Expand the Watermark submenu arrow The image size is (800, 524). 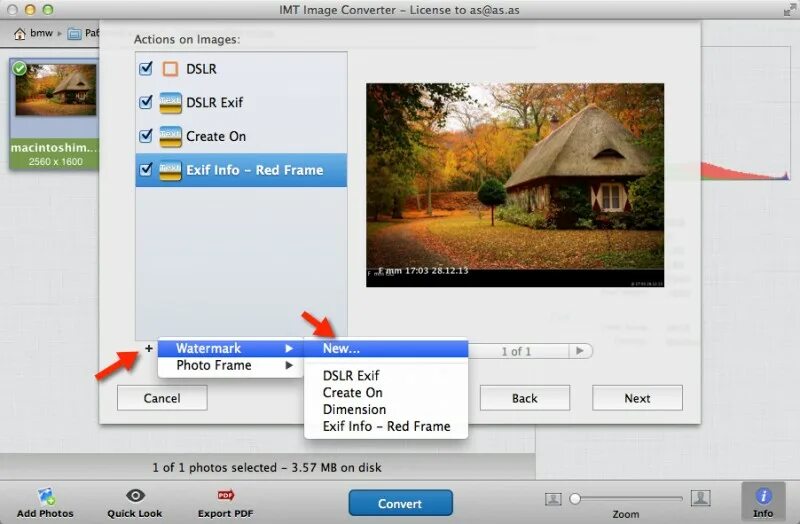click(289, 348)
